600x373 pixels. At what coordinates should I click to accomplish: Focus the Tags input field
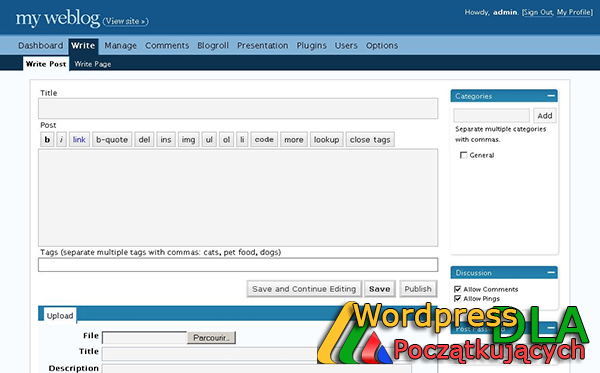tap(238, 265)
